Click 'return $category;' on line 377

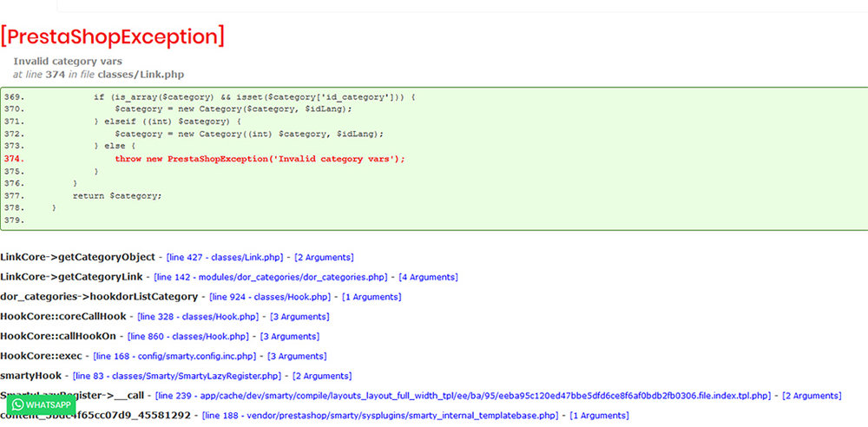pos(117,196)
